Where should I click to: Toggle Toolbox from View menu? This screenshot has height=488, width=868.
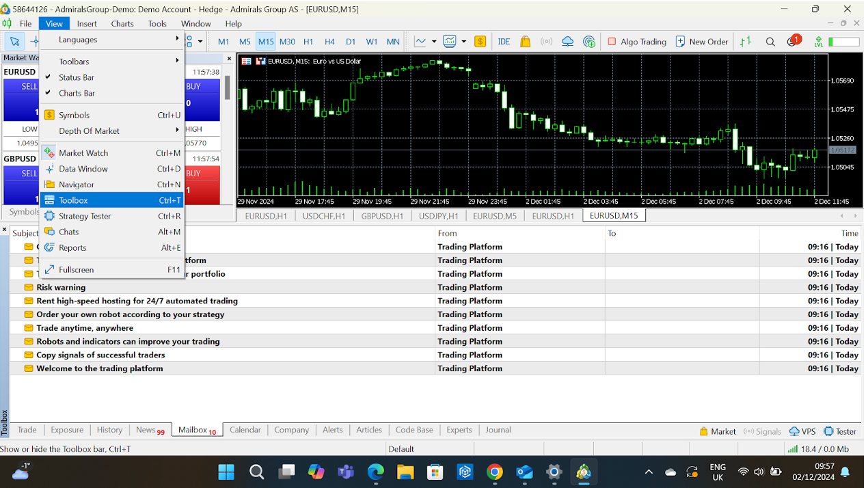111,200
